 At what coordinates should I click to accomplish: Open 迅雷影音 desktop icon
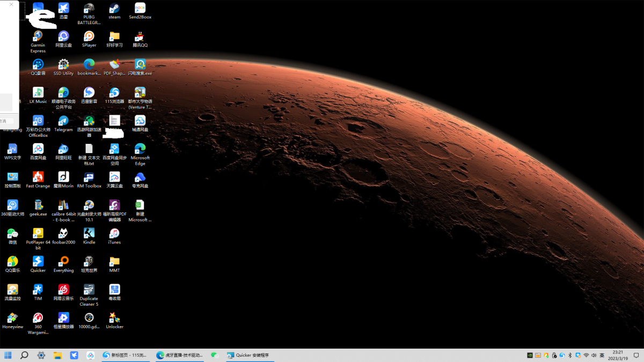pyautogui.click(x=89, y=95)
